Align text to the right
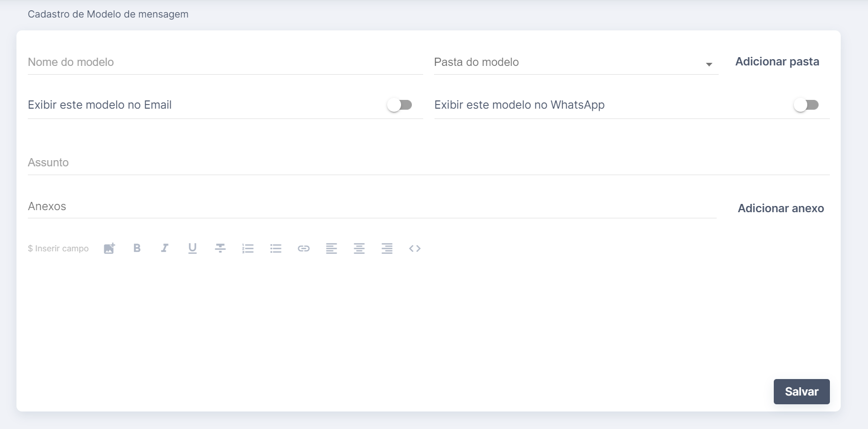 [x=387, y=248]
